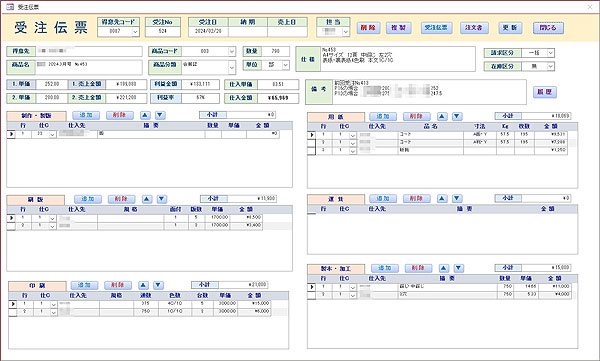The width and height of the screenshot is (600, 361).
Task: Move row down in 用紙 section
Action: click(457, 116)
